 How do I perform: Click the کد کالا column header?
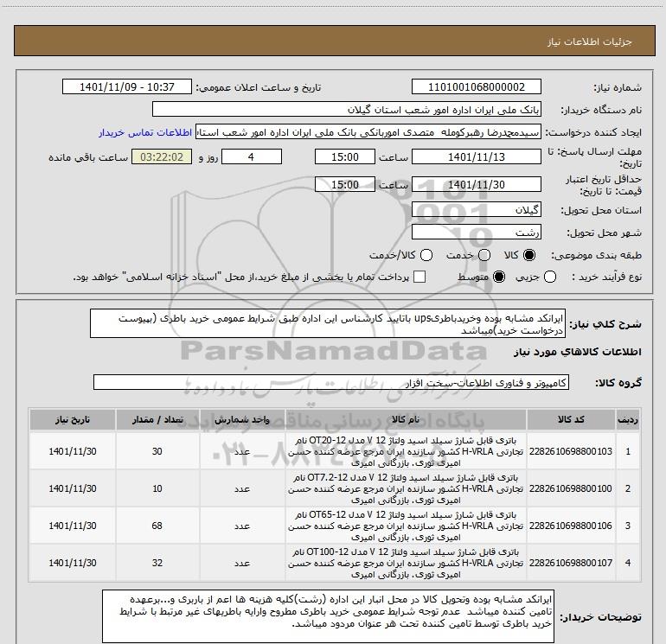pyautogui.click(x=571, y=420)
